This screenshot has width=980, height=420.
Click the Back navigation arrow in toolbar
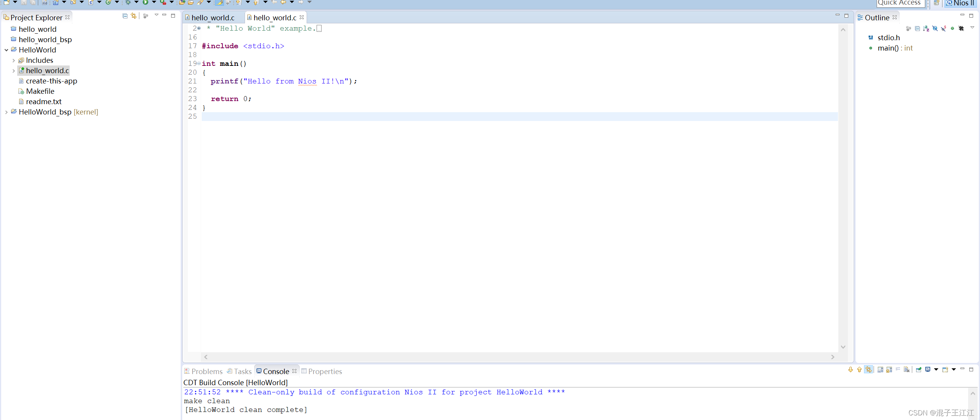click(283, 2)
